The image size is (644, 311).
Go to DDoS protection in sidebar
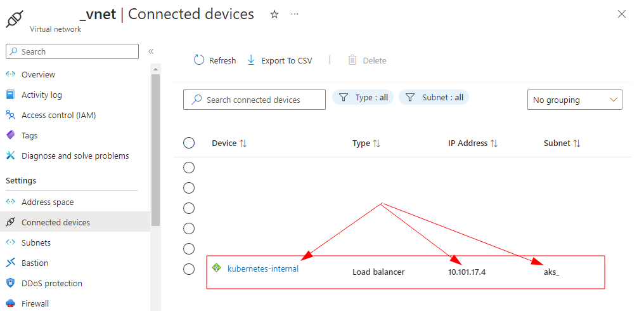[x=52, y=283]
